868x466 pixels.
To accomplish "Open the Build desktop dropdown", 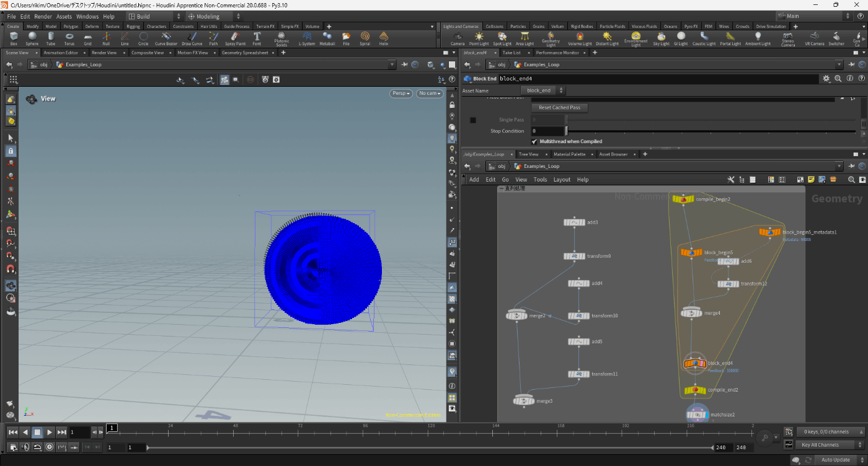I will (153, 16).
